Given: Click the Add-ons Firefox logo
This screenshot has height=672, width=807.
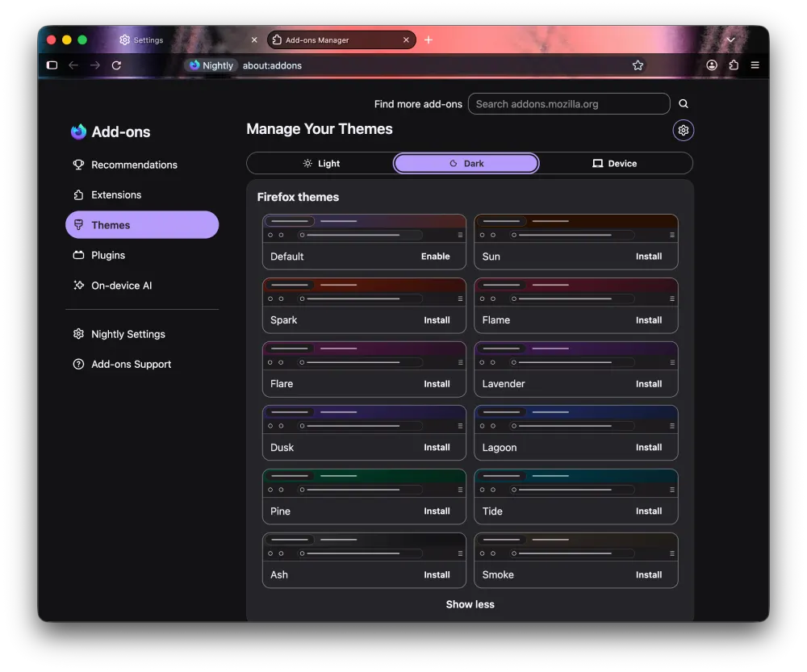Looking at the screenshot, I should tap(78, 131).
